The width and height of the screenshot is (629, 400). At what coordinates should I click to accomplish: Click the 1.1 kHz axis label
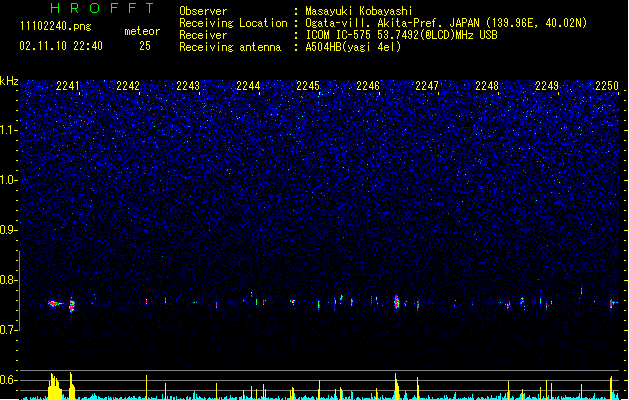[x=9, y=130]
